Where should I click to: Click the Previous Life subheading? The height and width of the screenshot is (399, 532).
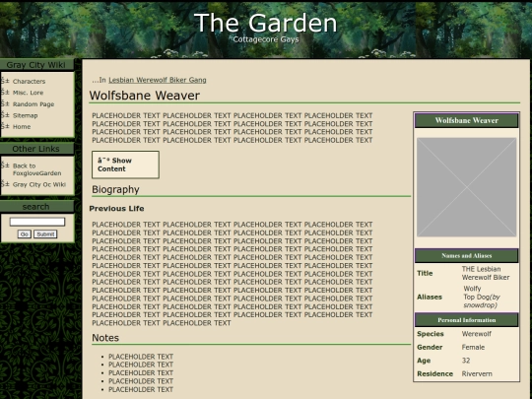(116, 209)
